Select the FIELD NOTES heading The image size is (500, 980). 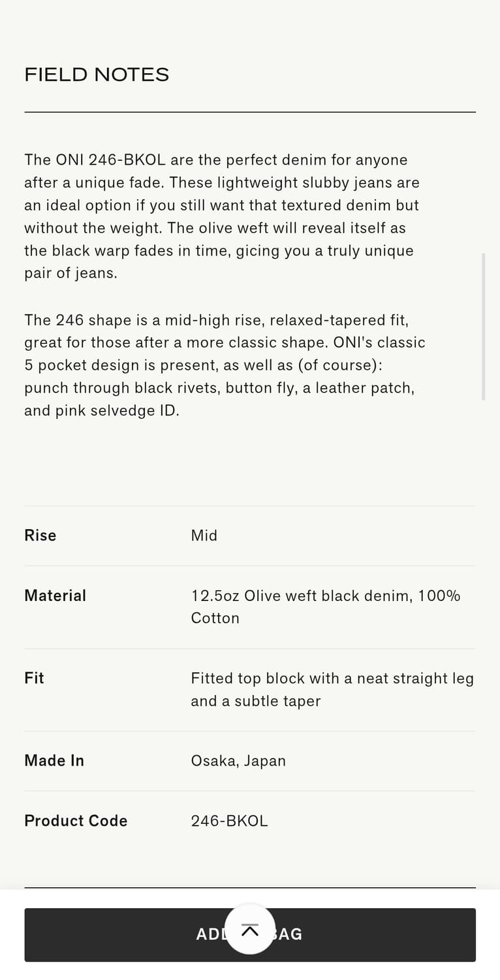96,74
